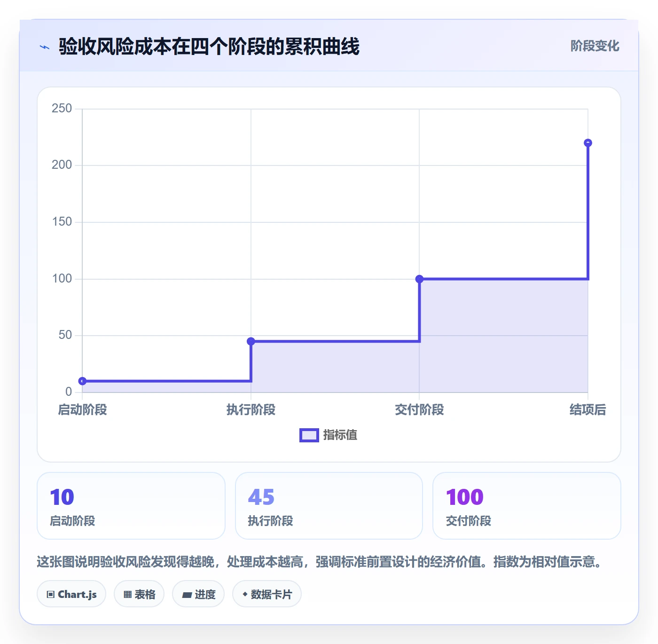Click the square icon in the Chart.js tag
The width and height of the screenshot is (658, 644).
pos(51,595)
